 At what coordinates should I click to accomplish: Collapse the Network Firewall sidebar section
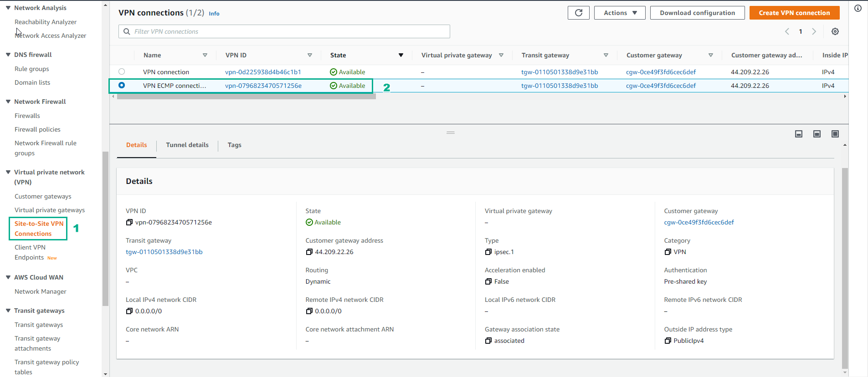pos(8,102)
